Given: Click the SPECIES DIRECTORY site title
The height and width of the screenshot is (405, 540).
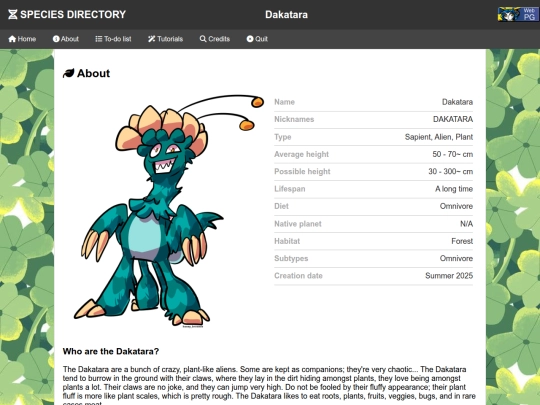Looking at the screenshot, I should point(73,14).
